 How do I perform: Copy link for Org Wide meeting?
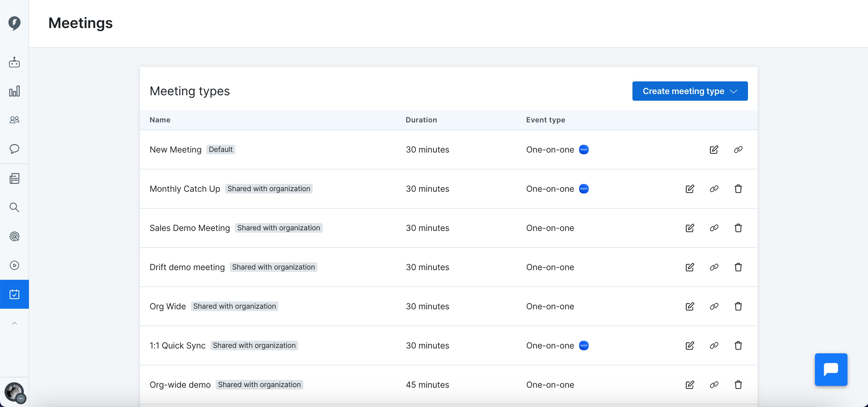coord(714,306)
